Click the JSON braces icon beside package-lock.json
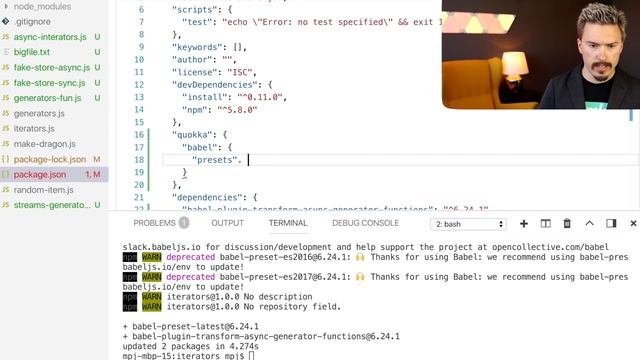640x360 pixels. click(x=5, y=159)
